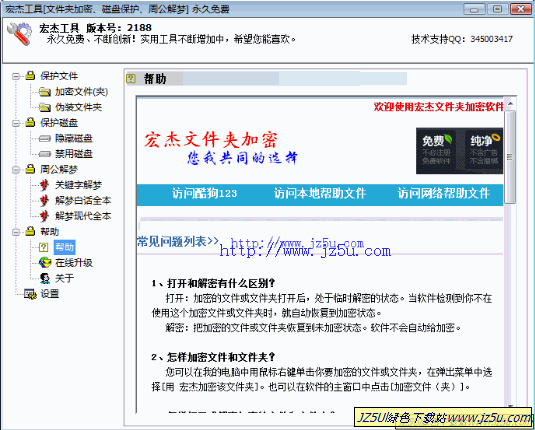Click the dream icon beside 解梦白话全本
This screenshot has width=535, height=430.
tap(44, 201)
